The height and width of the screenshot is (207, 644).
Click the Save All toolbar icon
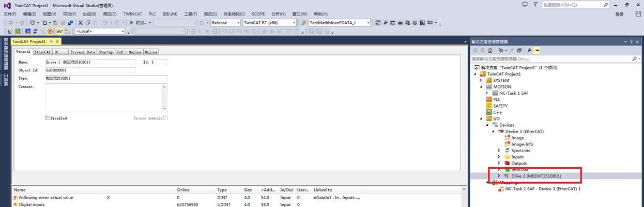[70, 23]
